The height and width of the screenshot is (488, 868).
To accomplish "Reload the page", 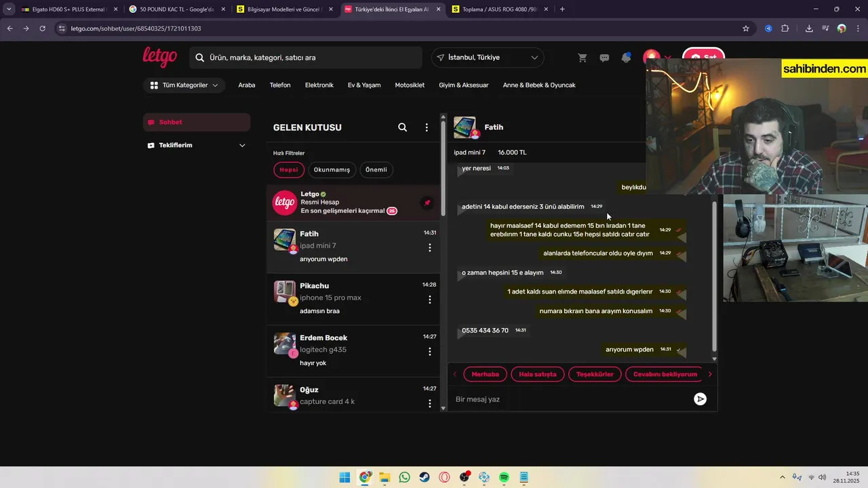I will point(42,28).
